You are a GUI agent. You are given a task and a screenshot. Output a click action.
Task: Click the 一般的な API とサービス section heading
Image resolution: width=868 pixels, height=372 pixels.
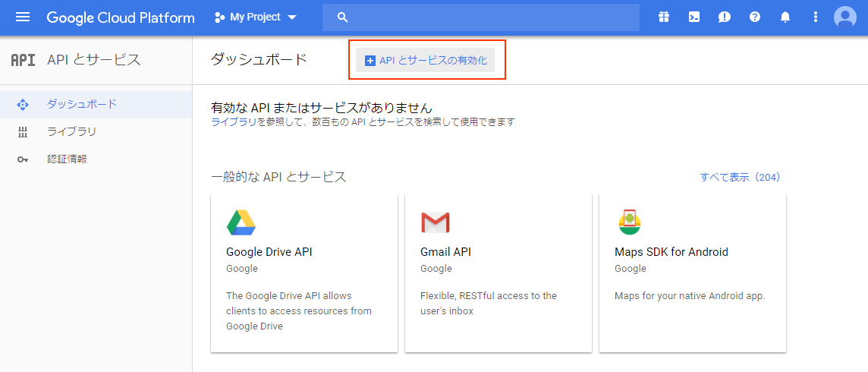[278, 177]
